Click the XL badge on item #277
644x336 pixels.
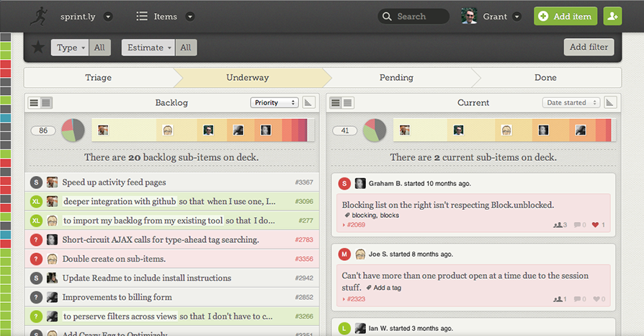[x=36, y=221]
